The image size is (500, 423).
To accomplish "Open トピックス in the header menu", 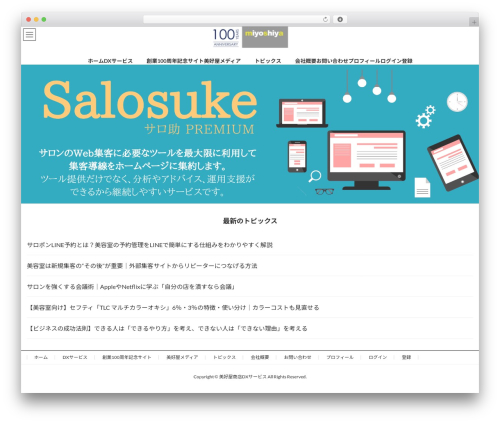I will [x=268, y=61].
